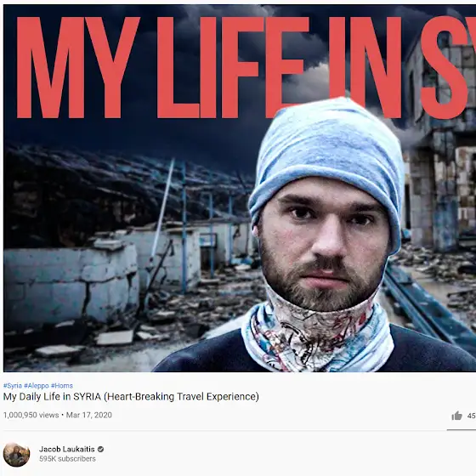Click the patterned neck scarf in the video
This screenshot has width=476, height=476.
(319, 336)
